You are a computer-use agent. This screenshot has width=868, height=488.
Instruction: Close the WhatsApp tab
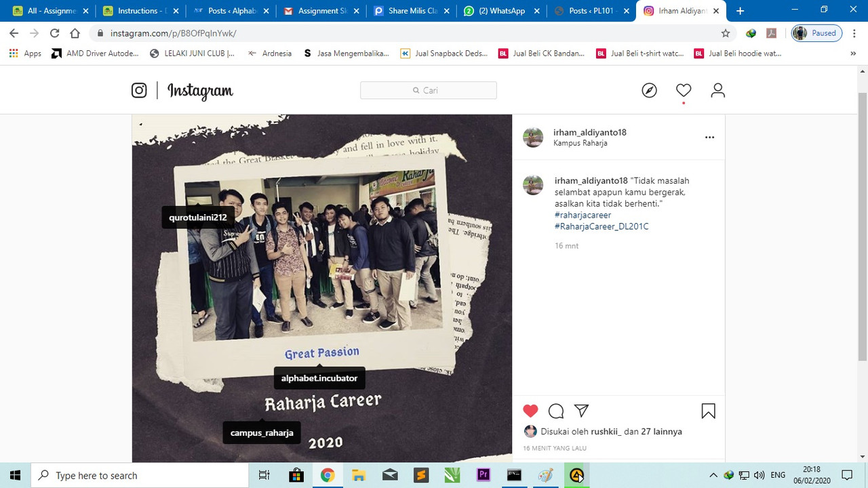click(x=536, y=11)
